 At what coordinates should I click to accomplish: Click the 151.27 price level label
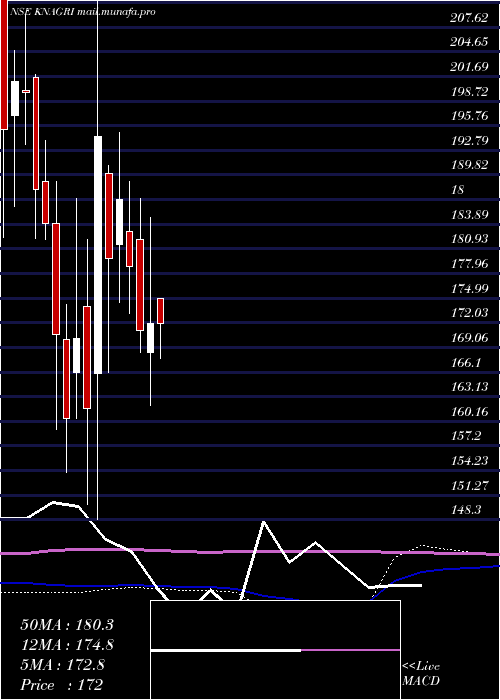470,485
